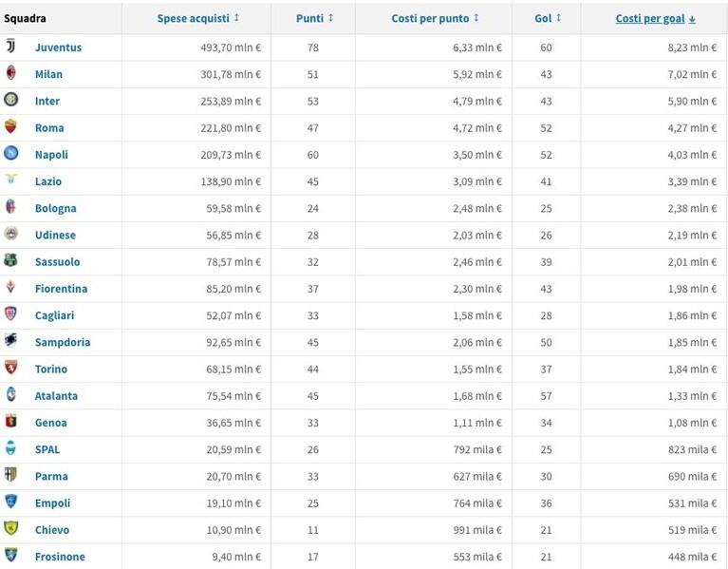Sort by Costi per goal header

click(x=650, y=19)
